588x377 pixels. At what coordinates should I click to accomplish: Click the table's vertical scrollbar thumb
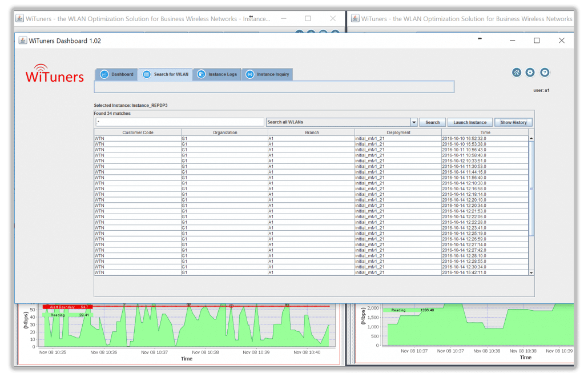[531, 188]
